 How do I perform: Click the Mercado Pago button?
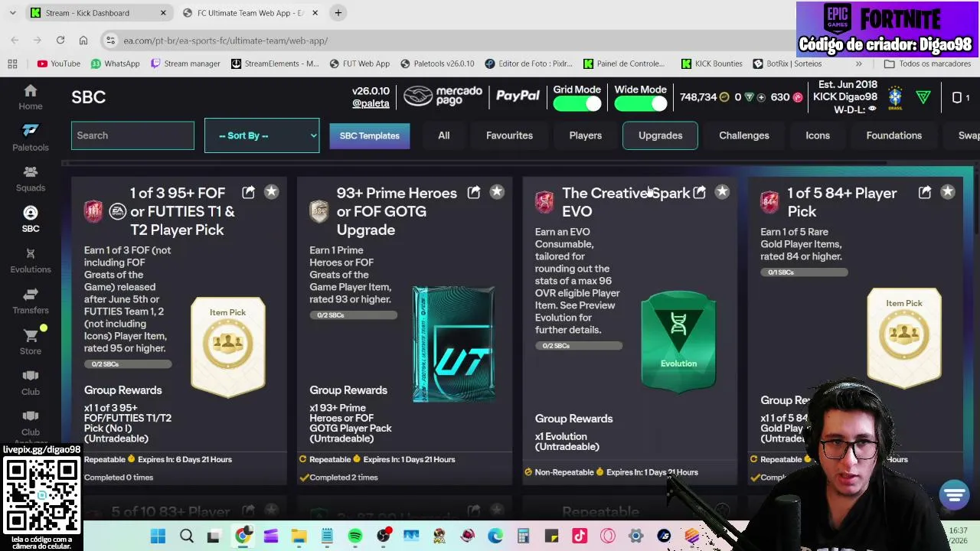click(x=443, y=96)
